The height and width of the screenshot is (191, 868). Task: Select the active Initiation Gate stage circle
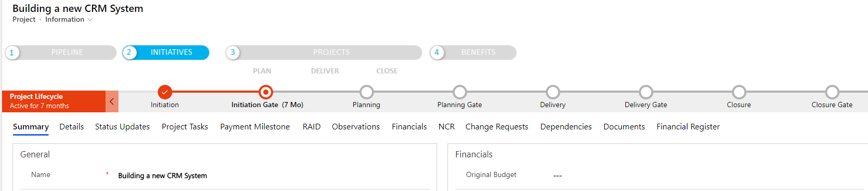[265, 92]
